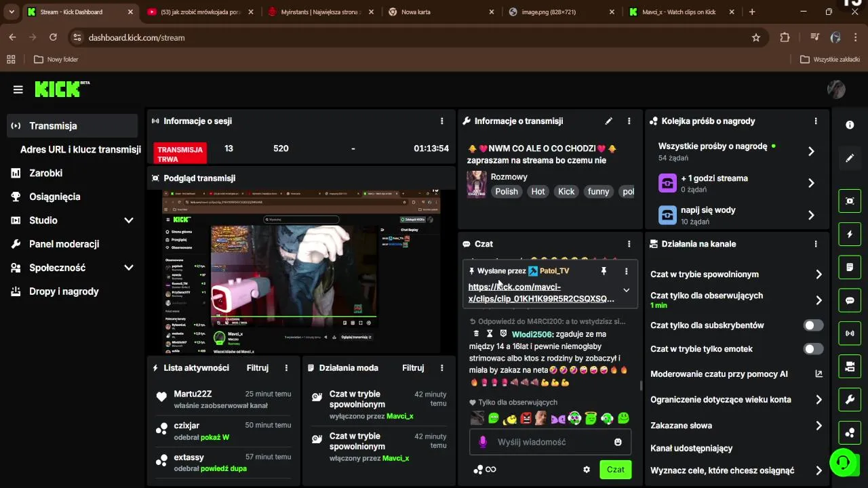The width and height of the screenshot is (868, 488).
Task: Open pinned message three-dot options
Action: pos(626,271)
